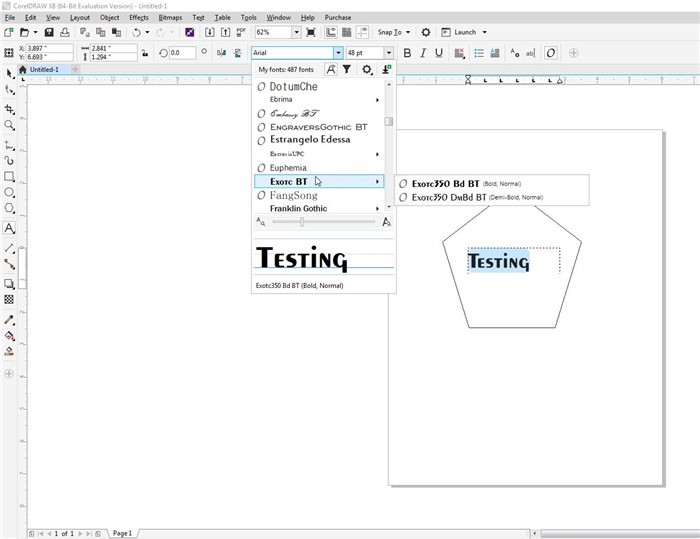Open the font name dropdown arrow
Image resolution: width=700 pixels, height=539 pixels.
click(338, 53)
